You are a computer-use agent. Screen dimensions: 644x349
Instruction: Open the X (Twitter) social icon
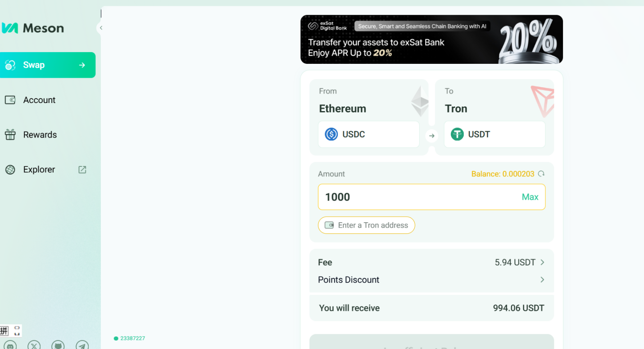point(34,345)
